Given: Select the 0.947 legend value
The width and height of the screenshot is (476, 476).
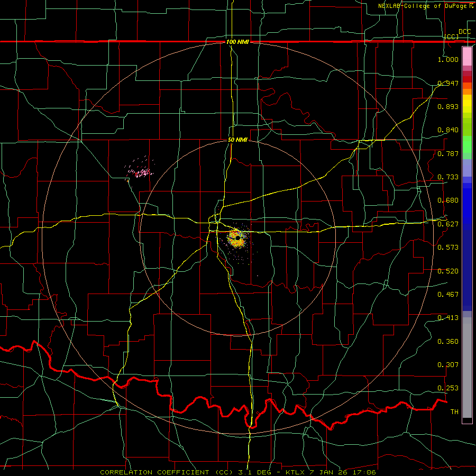Looking at the screenshot, I should (x=448, y=83).
